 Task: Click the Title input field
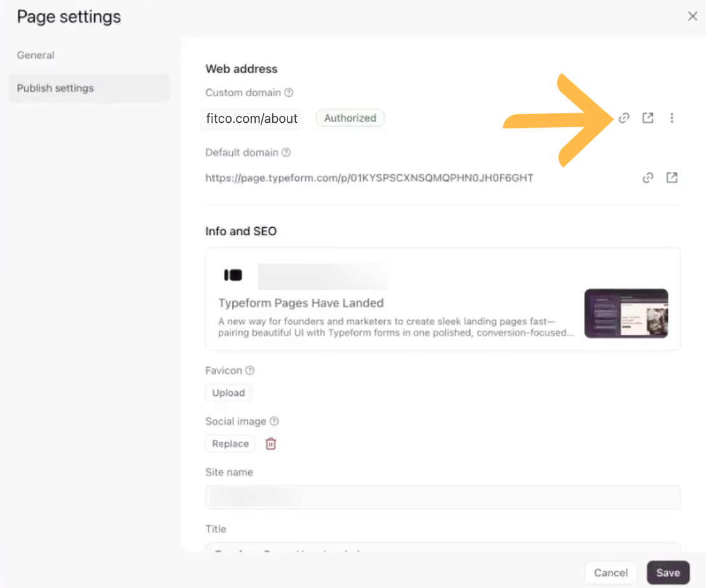point(443,547)
